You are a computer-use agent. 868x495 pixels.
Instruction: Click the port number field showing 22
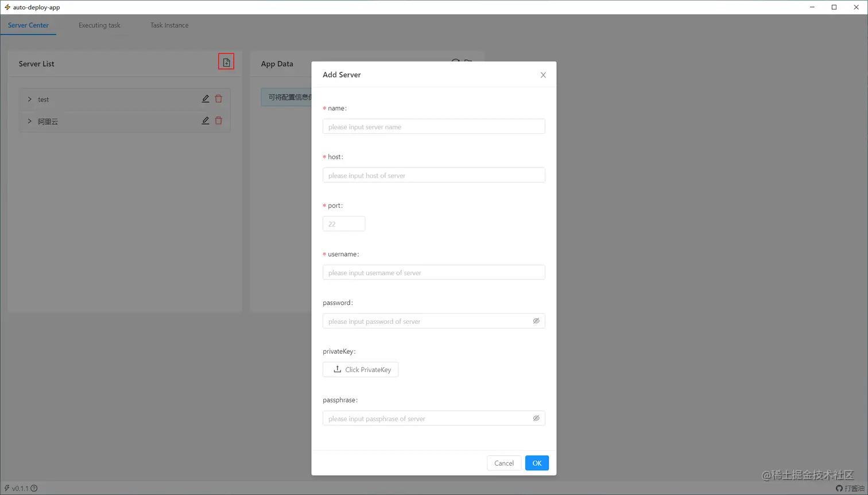(x=344, y=224)
